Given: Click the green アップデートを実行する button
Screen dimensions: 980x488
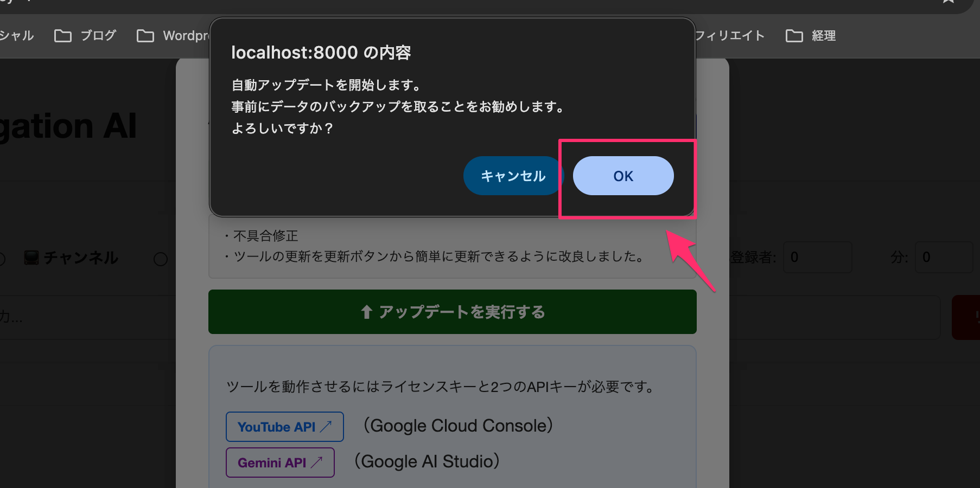Looking at the screenshot, I should [453, 312].
